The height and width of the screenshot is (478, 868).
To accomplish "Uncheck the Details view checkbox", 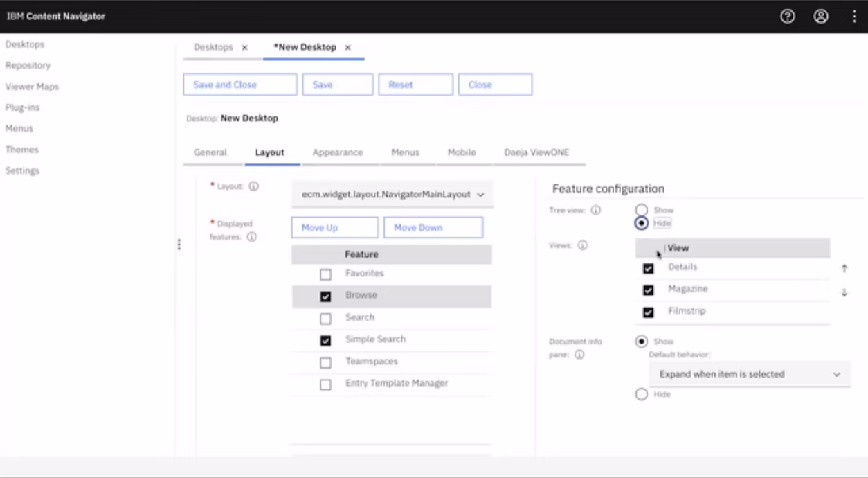I will point(648,268).
